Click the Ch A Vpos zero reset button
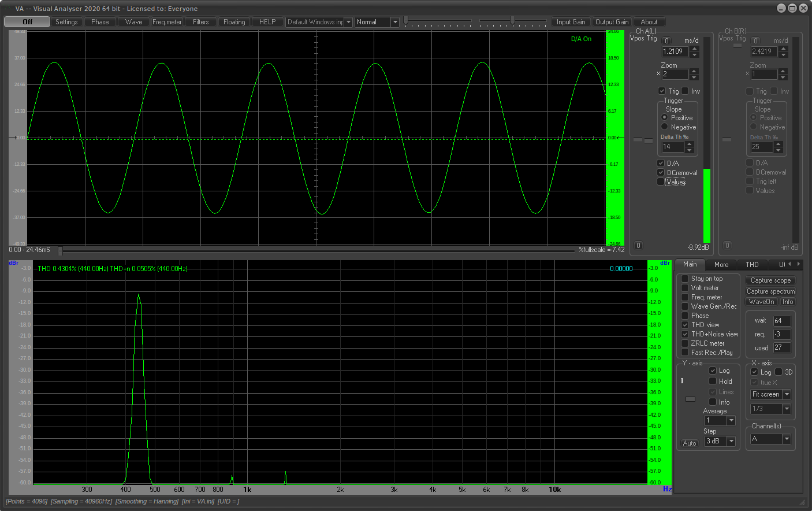The image size is (812, 511). point(666,40)
